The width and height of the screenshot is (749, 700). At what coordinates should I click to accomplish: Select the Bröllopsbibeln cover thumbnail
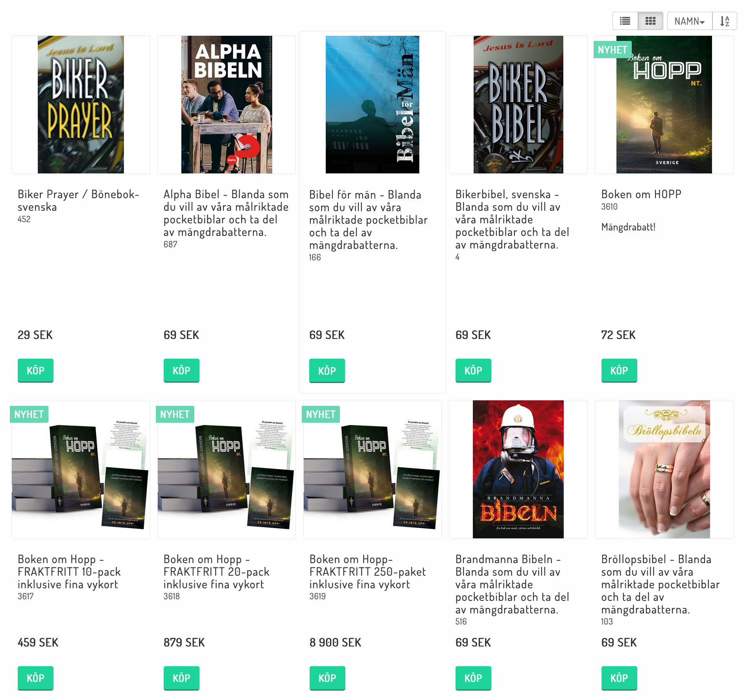(664, 469)
